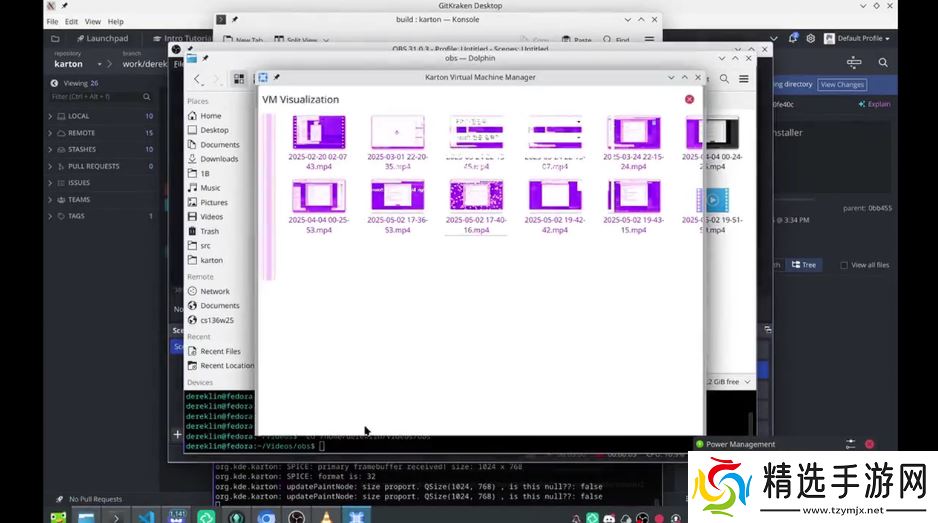Expand the REMOTE section
The image size is (938, 523).
[50, 132]
